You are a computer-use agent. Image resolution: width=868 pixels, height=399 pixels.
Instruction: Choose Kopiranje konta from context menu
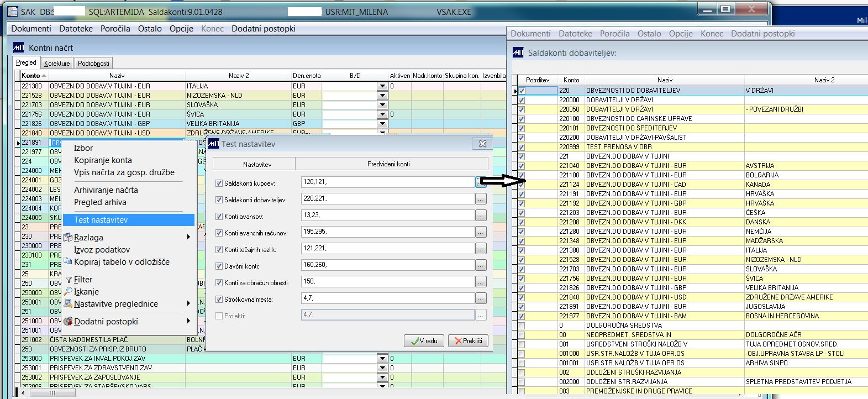coord(103,160)
